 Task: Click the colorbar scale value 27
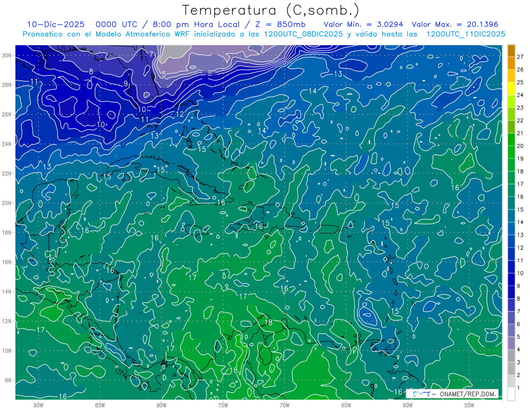pos(520,57)
